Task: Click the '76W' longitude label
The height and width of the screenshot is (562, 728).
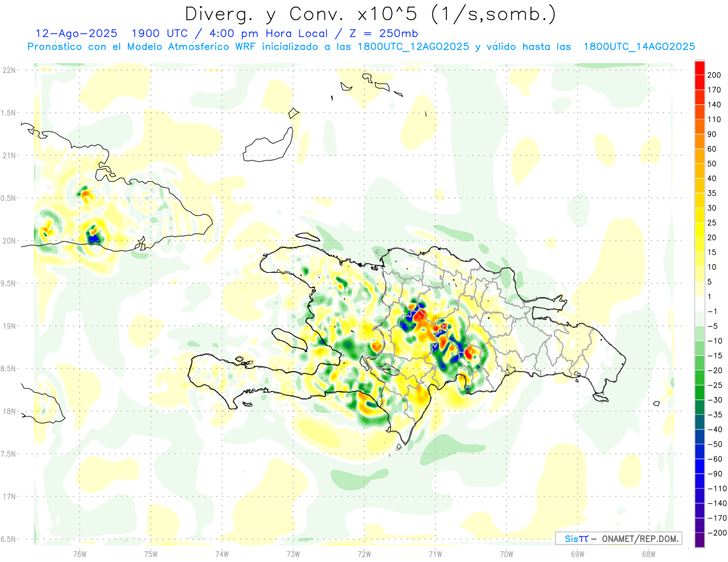Action: click(79, 554)
